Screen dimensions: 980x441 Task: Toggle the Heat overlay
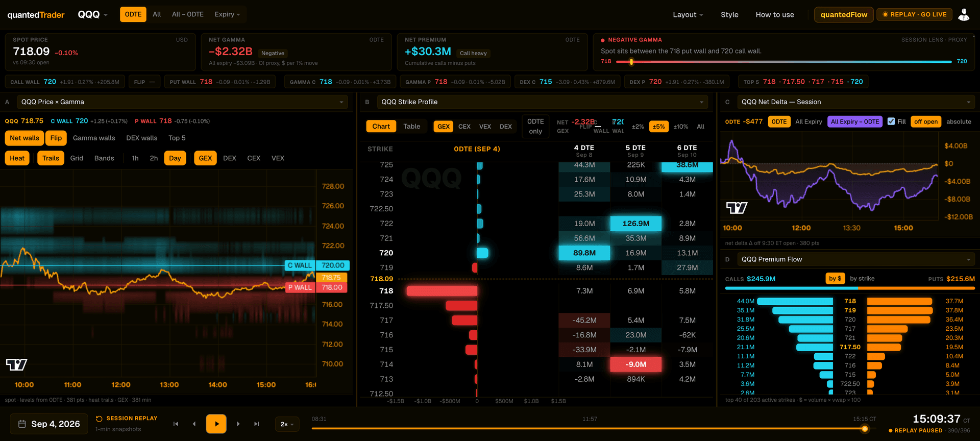pyautogui.click(x=17, y=158)
